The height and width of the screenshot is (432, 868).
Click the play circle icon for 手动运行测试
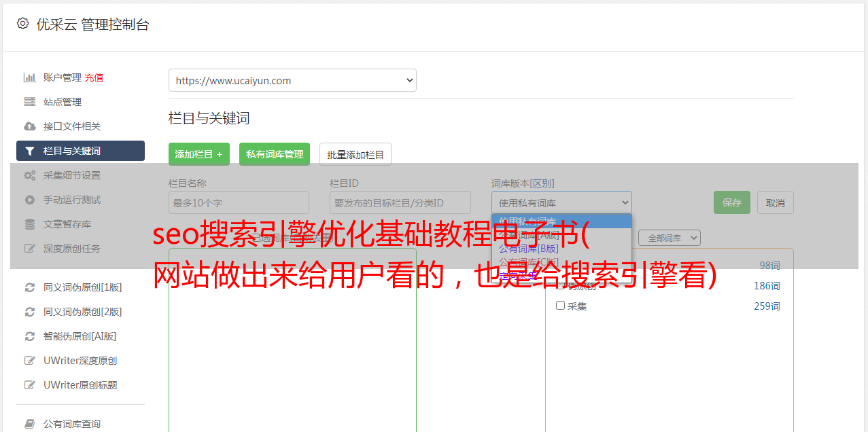pyautogui.click(x=29, y=200)
